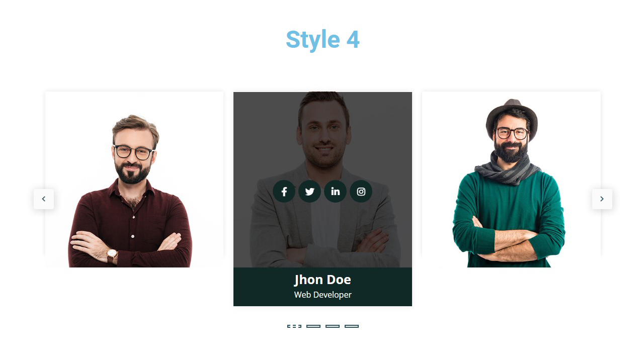The image size is (644, 362).
Task: Advance the carousel with the right chevron
Action: 602,199
